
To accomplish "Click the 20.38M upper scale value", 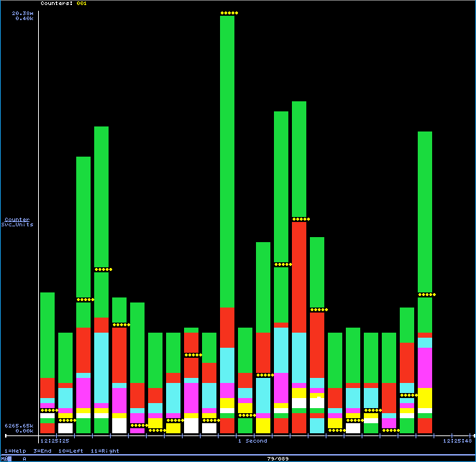I will tap(24, 13).
